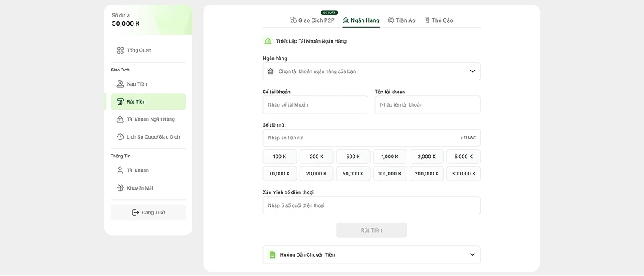Screen dimensions: 644x276
Task: Click the Nạp Tiền deposit icon
Action: (120, 84)
